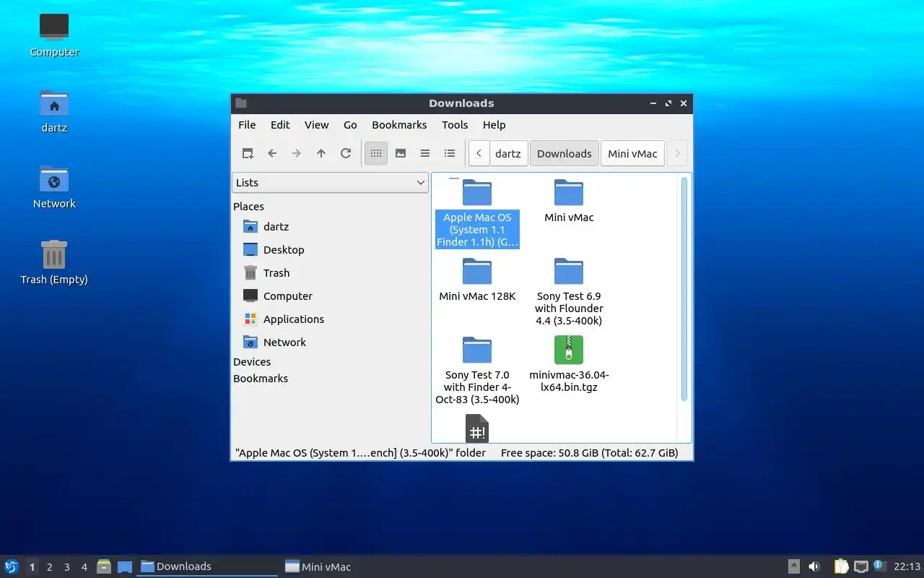Switch to virtual desktop 2
This screenshot has width=924, height=578.
click(x=50, y=567)
